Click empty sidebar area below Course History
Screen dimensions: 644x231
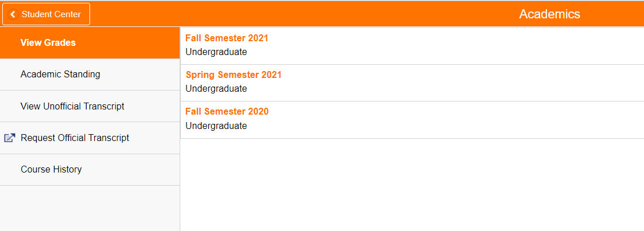coord(90,208)
